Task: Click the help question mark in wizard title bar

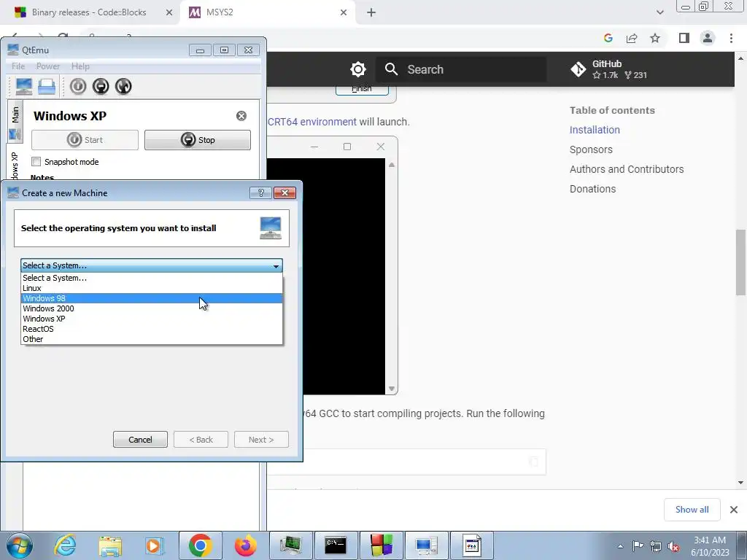Action: pos(260,192)
